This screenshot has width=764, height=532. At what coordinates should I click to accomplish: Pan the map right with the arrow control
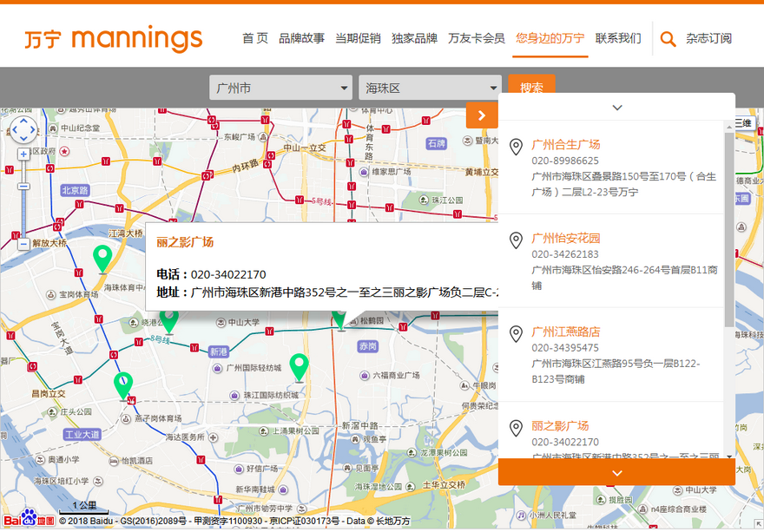pyautogui.click(x=33, y=130)
